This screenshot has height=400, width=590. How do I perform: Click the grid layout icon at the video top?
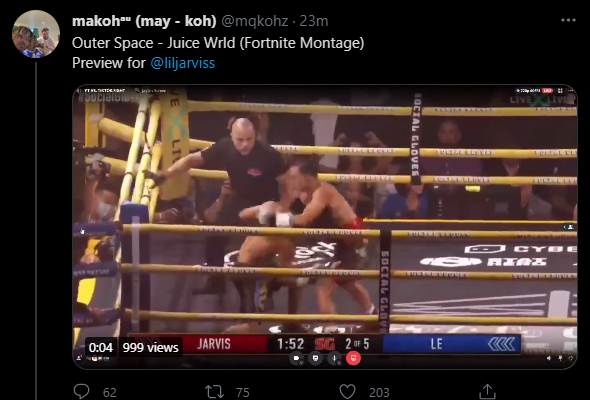coord(560,91)
